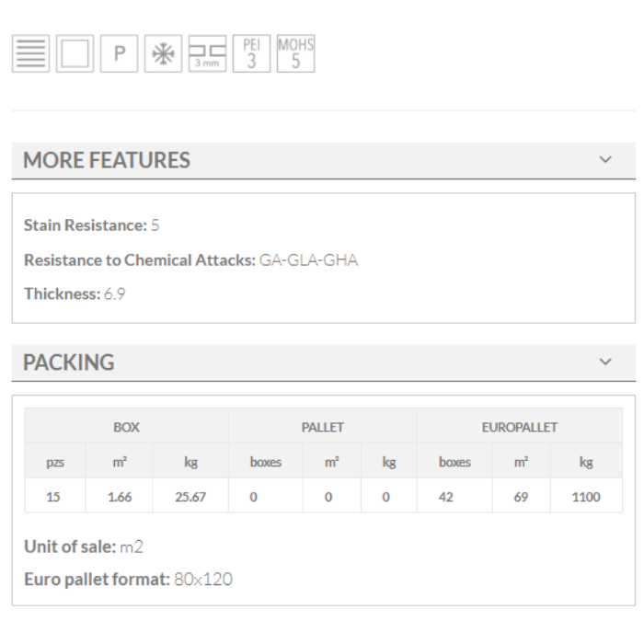Click the Euro pallet format 80x120 text
Viewport: 644px width, 644px height.
pyautogui.click(x=128, y=580)
